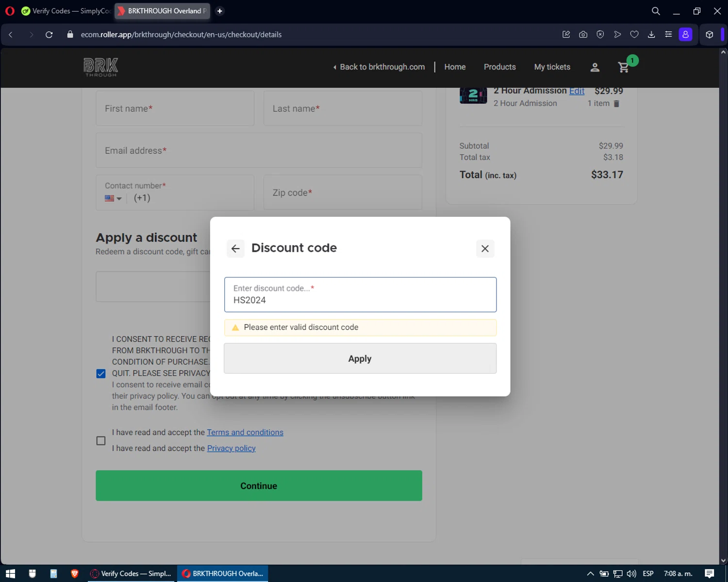Focus the Zip code field
The image size is (728, 582).
343,193
